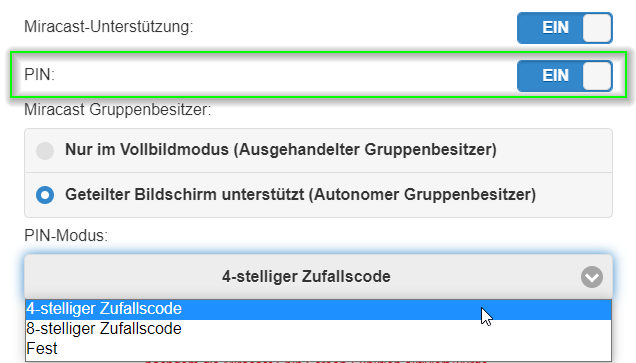The image size is (636, 363).
Task: Toggle the PIN switch off
Action: (565, 75)
